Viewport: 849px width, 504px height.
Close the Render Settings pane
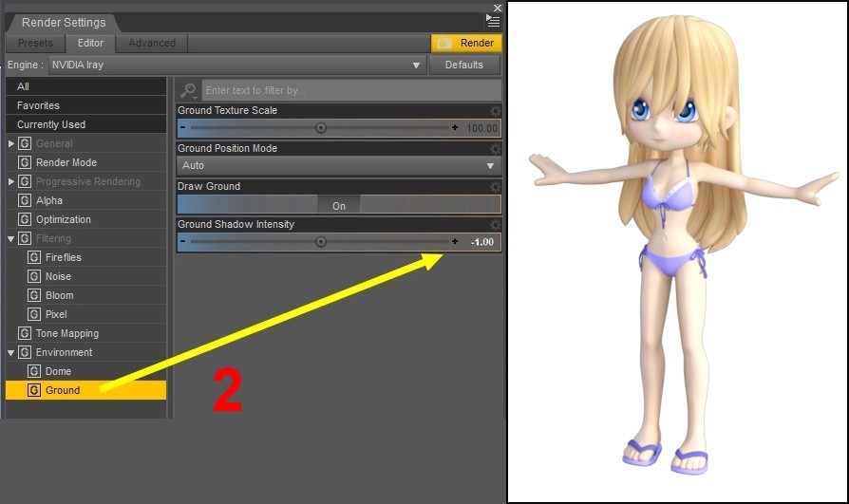click(497, 8)
